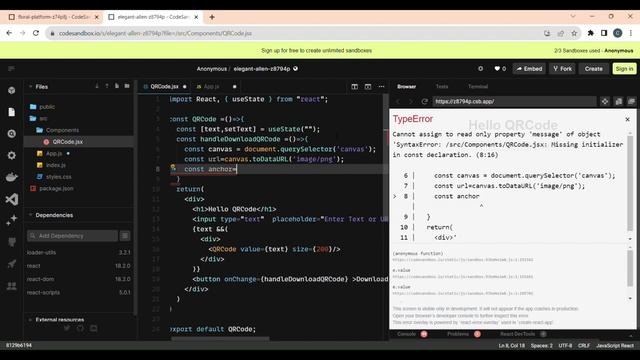Open the Search icon in the sidebar
This screenshot has width=640, height=360.
(11, 134)
